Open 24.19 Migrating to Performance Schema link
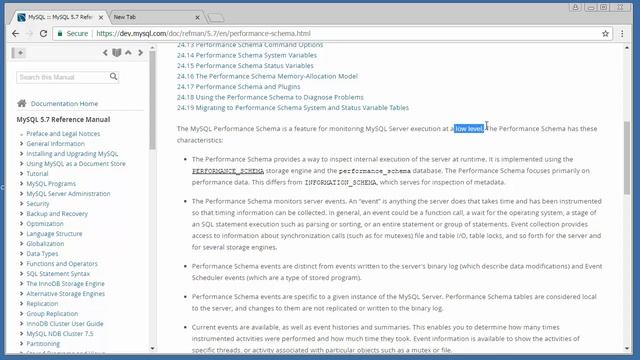 point(293,108)
